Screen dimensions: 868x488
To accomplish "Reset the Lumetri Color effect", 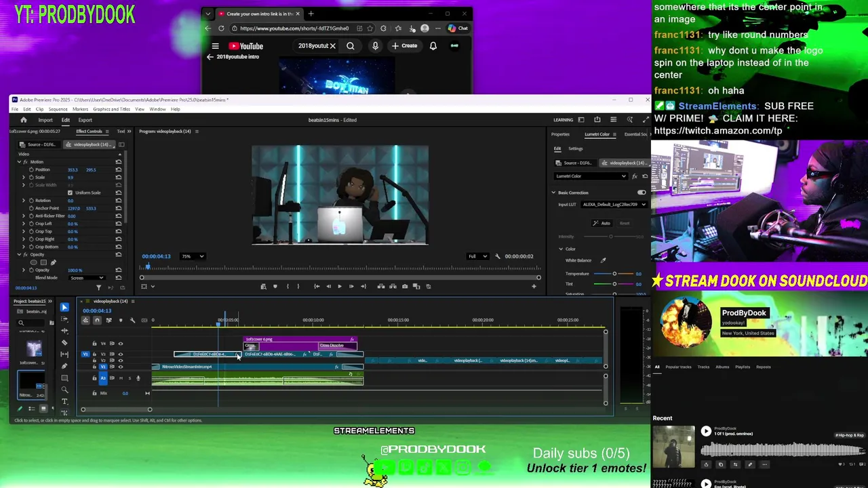I will coord(645,176).
